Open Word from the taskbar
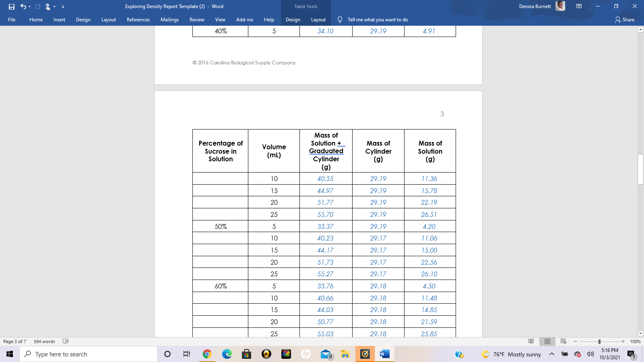The image size is (644, 362). click(x=384, y=354)
